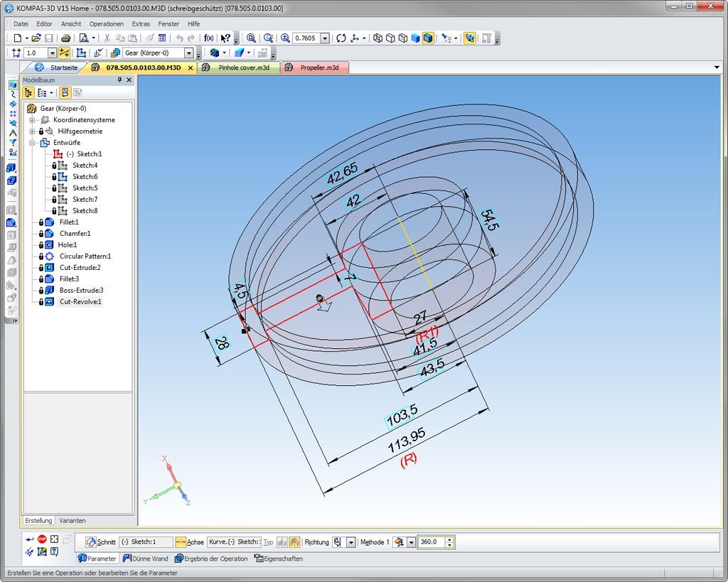728x582 pixels.
Task: Open the Extras menu
Action: point(141,23)
